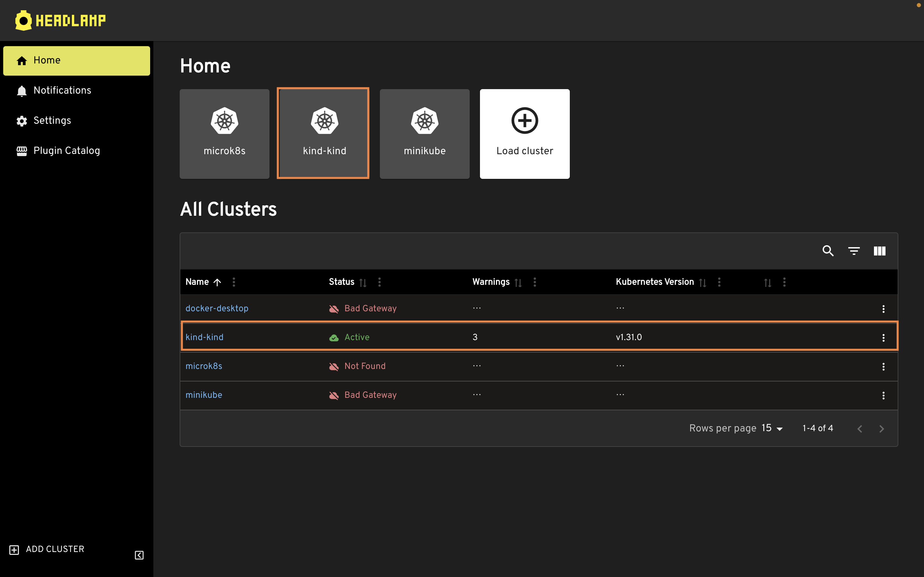Toggle sort on Kubernetes Version column

tap(703, 282)
